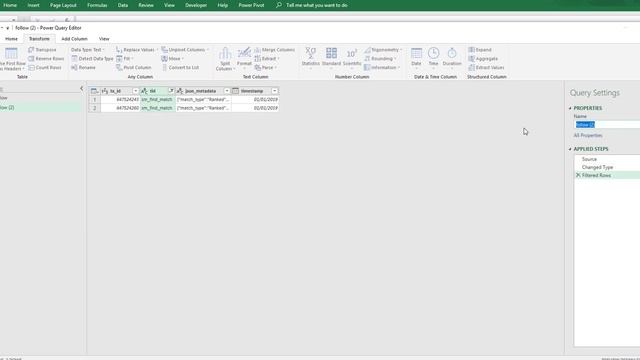The width and height of the screenshot is (640, 360).
Task: Click Count Rows command
Action: click(45, 68)
